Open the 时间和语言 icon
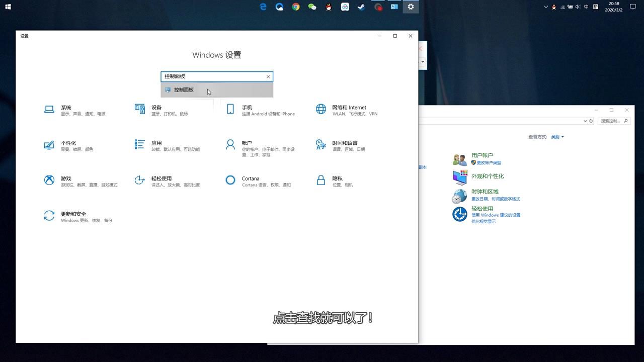 [320, 145]
